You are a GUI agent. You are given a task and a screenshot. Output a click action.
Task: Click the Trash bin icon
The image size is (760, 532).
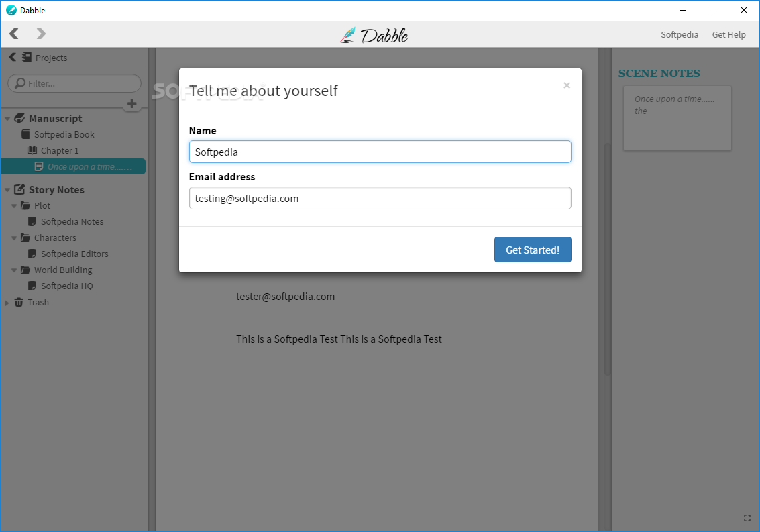[19, 302]
